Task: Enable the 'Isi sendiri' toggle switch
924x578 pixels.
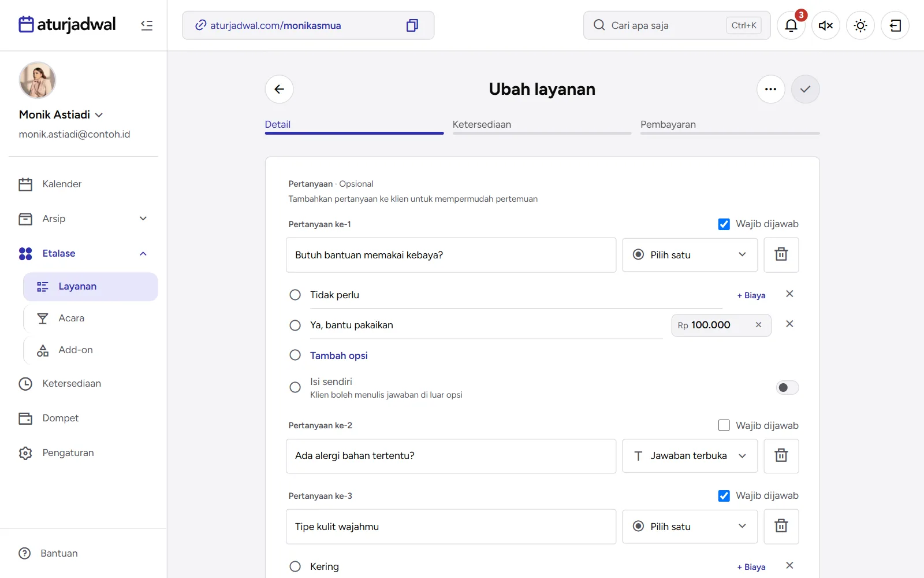Action: 787,388
